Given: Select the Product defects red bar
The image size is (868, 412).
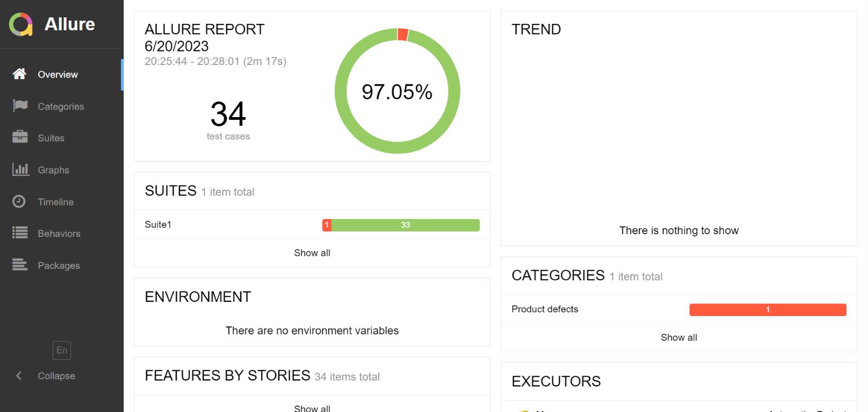Looking at the screenshot, I should coord(767,310).
